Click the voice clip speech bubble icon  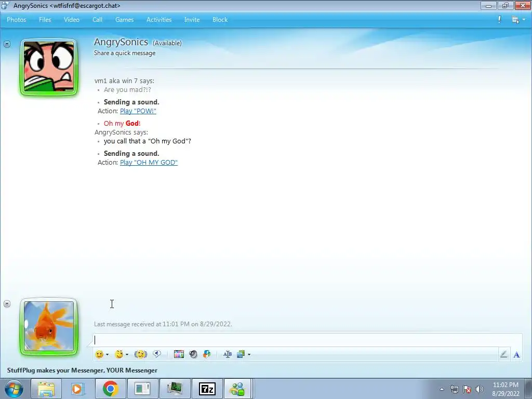157,354
